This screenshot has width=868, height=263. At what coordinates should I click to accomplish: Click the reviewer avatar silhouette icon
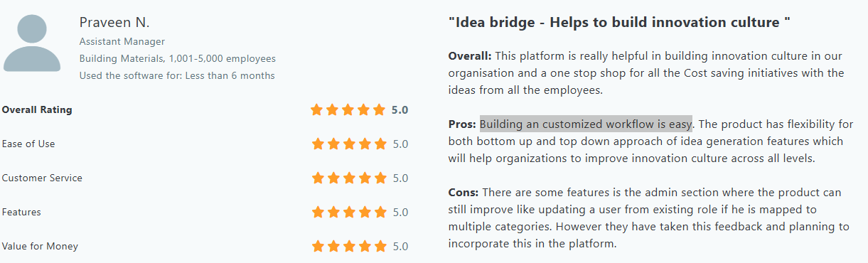pyautogui.click(x=32, y=43)
